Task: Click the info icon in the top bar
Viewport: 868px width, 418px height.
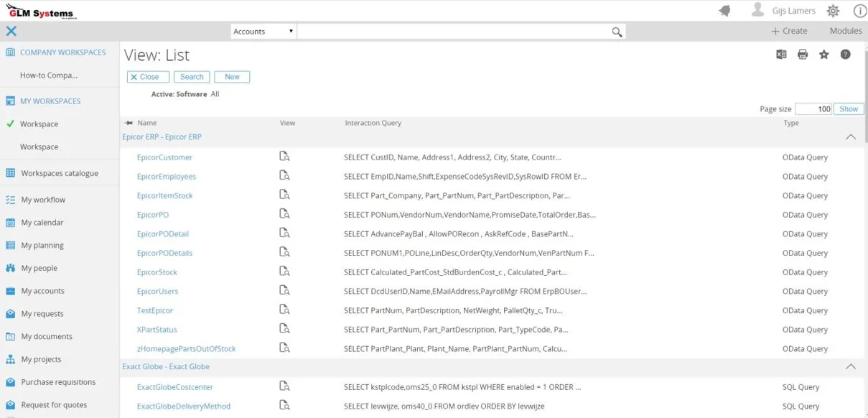Action: click(859, 10)
